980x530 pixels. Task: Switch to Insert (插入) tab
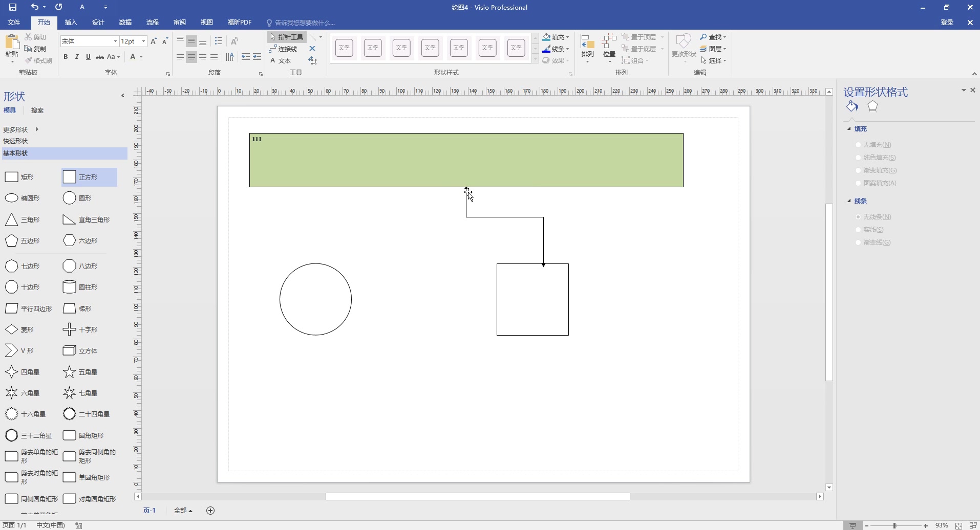[x=71, y=23]
